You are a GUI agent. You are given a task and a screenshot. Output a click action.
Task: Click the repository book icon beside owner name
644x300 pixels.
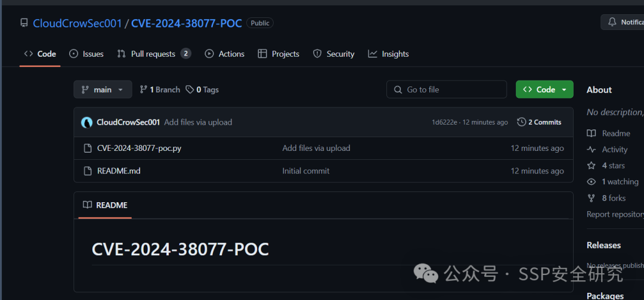pyautogui.click(x=24, y=23)
